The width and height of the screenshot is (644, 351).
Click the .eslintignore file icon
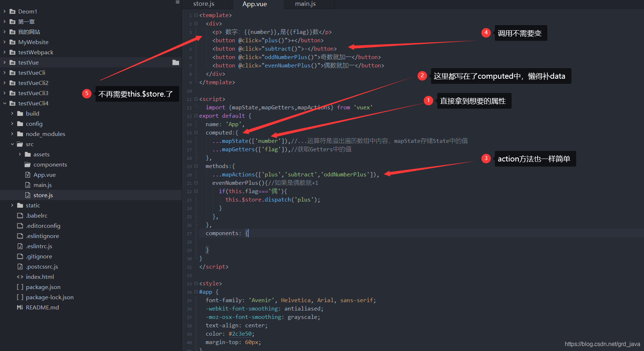(20, 236)
